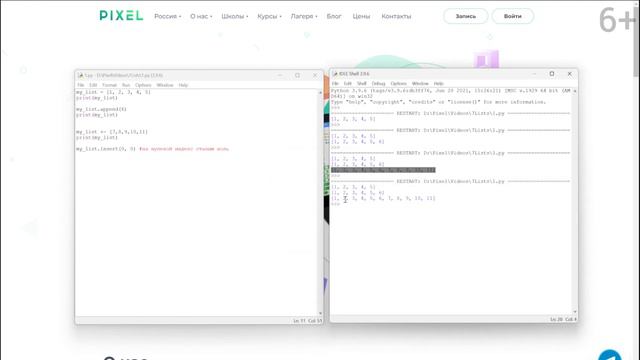Click the first RESTART line in the Shell
The height and width of the screenshot is (360, 640).
pyautogui.click(x=450, y=113)
